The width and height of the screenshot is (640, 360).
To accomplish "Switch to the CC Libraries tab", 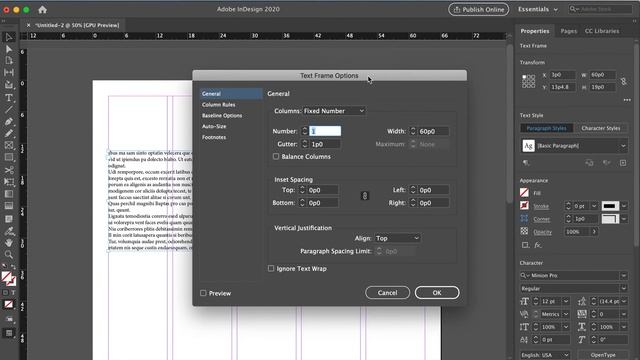I will [x=602, y=31].
